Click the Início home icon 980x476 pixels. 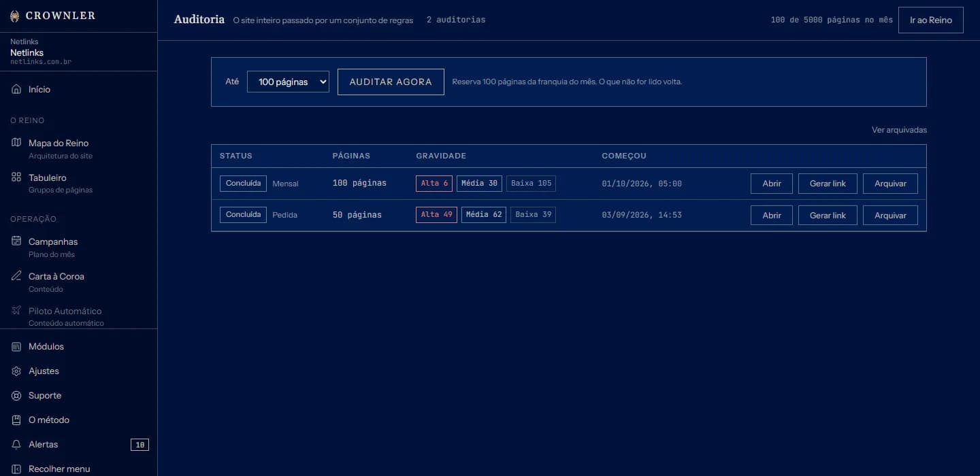click(16, 89)
